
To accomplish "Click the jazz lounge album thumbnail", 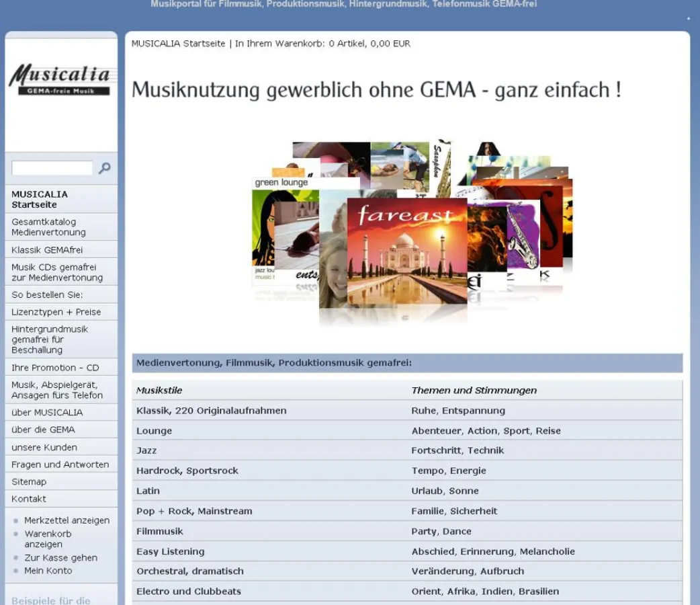I will pyautogui.click(x=265, y=272).
